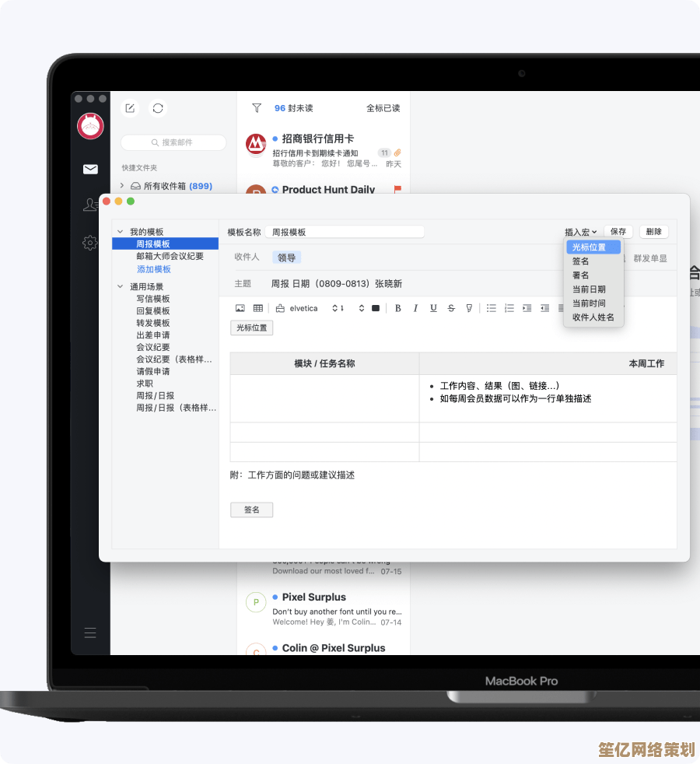The image size is (700, 764).
Task: Choose 收件人姓名 in the macro menu
Action: click(593, 317)
